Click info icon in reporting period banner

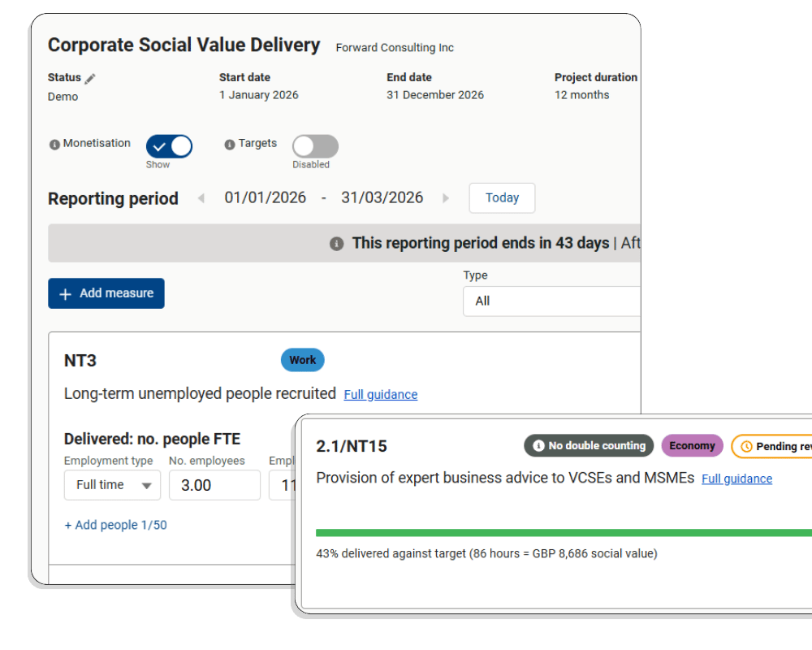pos(336,244)
